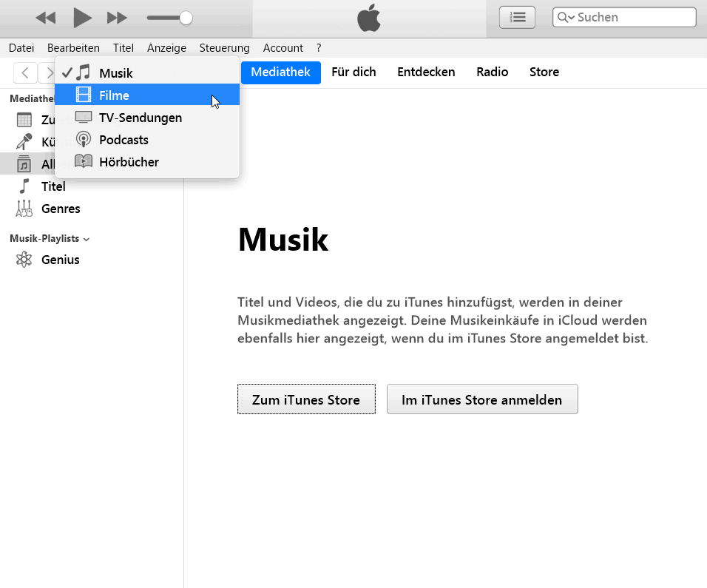This screenshot has width=707, height=588.
Task: Switch to the Radio tab
Action: (x=493, y=72)
